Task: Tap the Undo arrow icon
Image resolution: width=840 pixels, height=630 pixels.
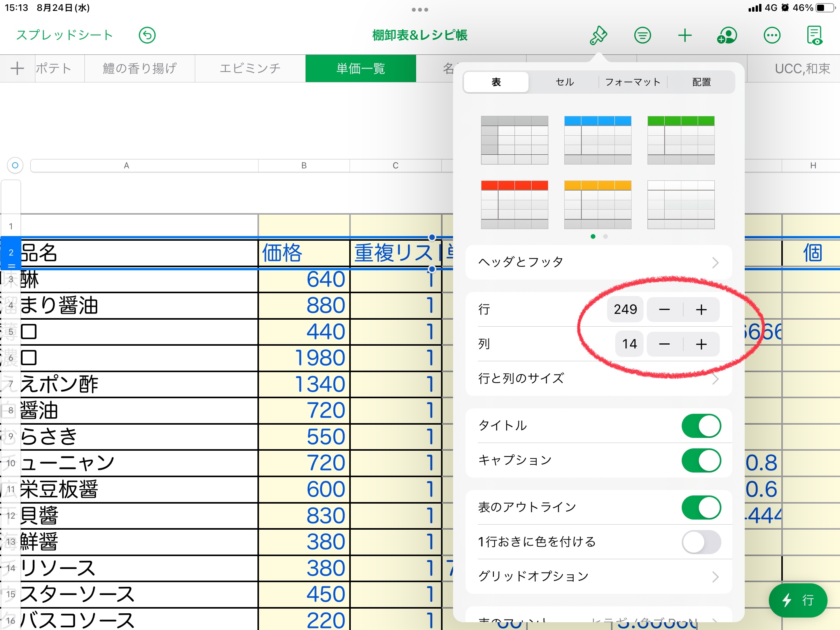Action: point(147,35)
